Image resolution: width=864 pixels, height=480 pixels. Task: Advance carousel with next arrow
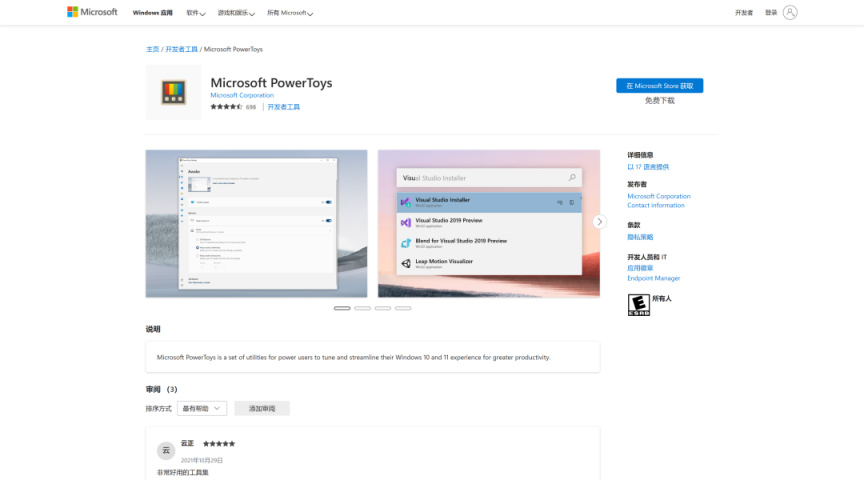600,222
